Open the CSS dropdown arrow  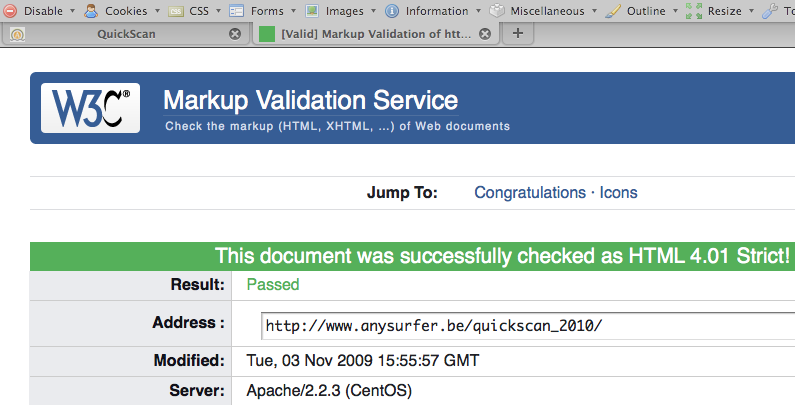click(x=218, y=11)
